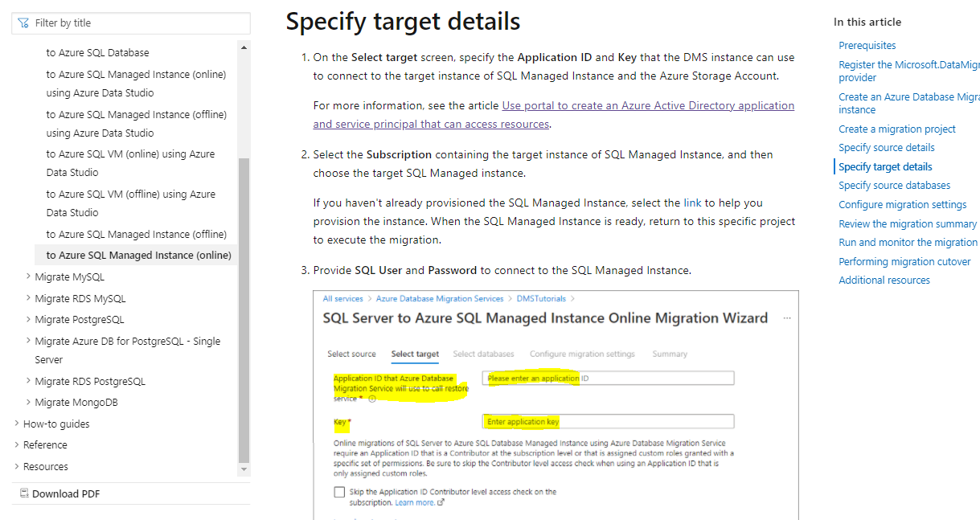Switch to the Select source tab
Screen dimensions: 980x520
tap(351, 354)
